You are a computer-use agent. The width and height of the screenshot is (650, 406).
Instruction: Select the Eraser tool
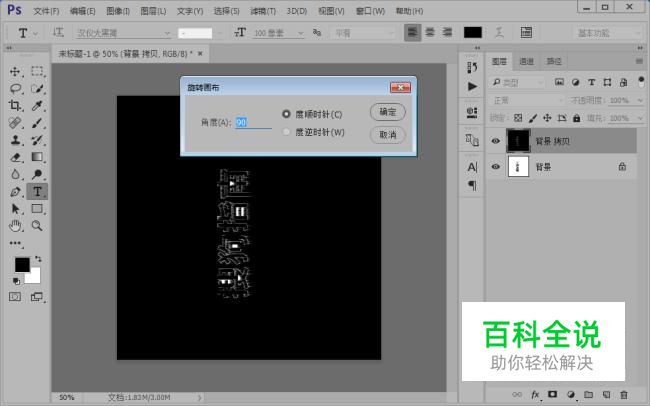(15, 157)
